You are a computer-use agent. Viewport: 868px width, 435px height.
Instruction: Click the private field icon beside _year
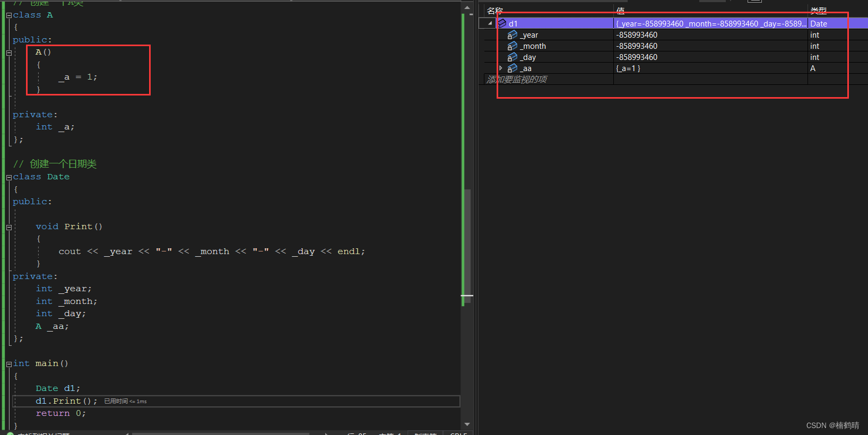(x=512, y=35)
